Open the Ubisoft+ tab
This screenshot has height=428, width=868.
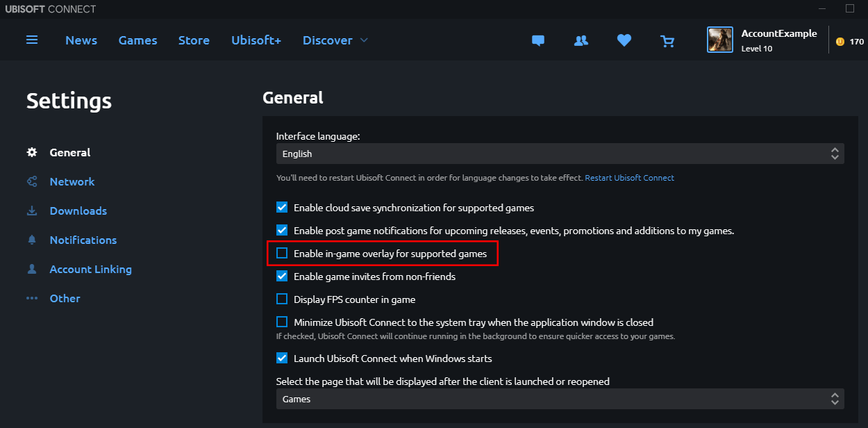pyautogui.click(x=256, y=40)
